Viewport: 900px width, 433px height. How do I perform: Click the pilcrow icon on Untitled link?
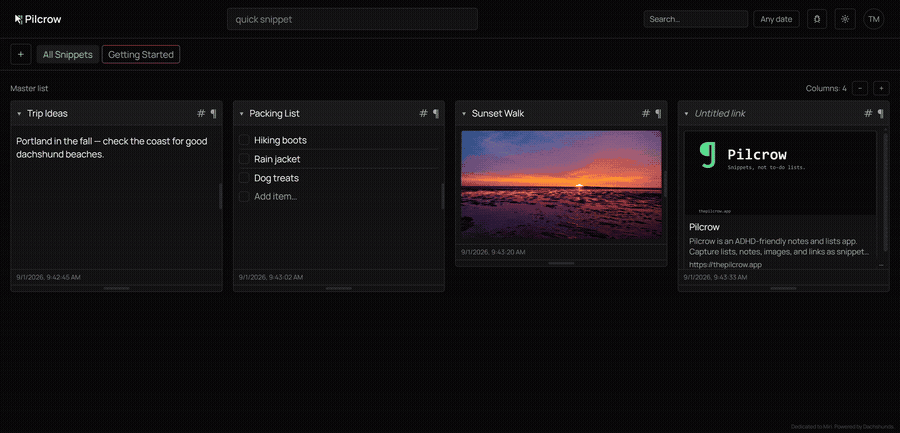coord(881,113)
